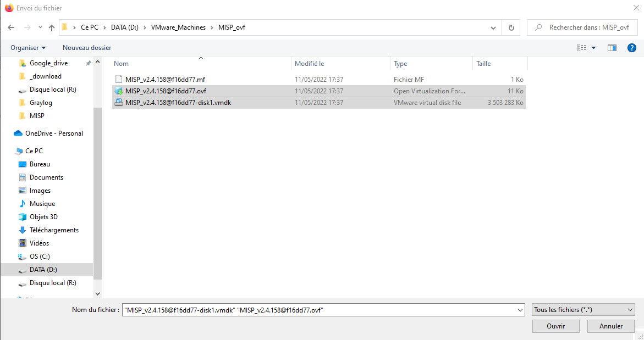Select OneDrive - Personal in sidebar
The image size is (644, 340).
(54, 133)
